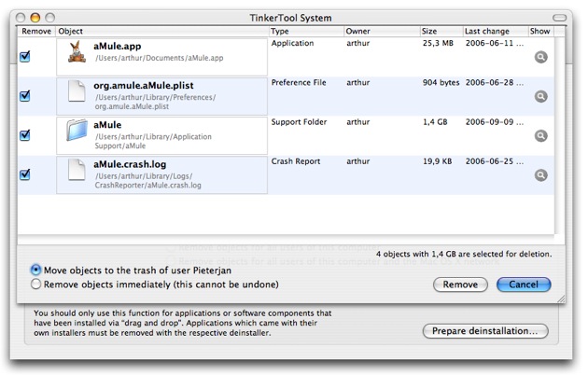The width and height of the screenshot is (588, 375).
Task: Select the org.amule.aMule.plist file name
Action: pos(144,86)
